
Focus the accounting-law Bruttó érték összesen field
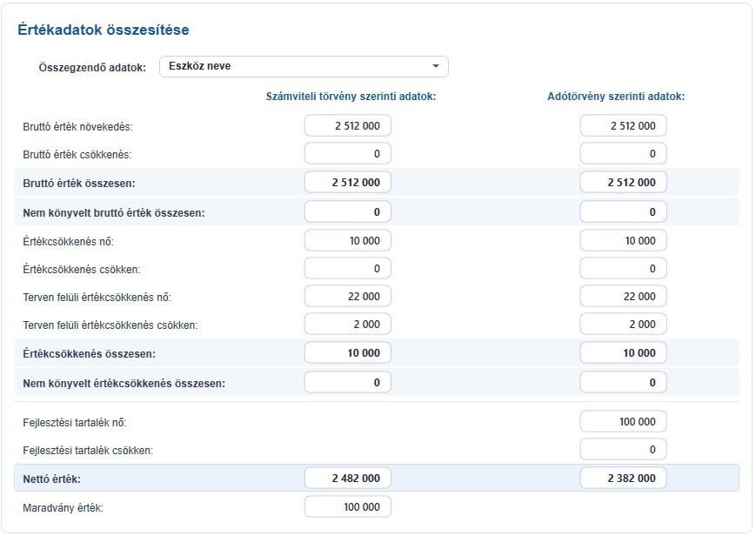(x=348, y=183)
